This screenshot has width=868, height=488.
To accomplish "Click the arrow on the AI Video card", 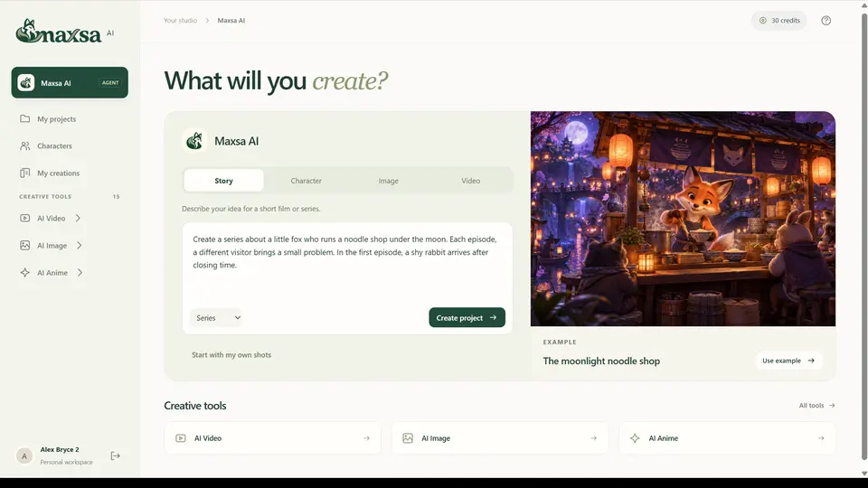I will tap(366, 438).
